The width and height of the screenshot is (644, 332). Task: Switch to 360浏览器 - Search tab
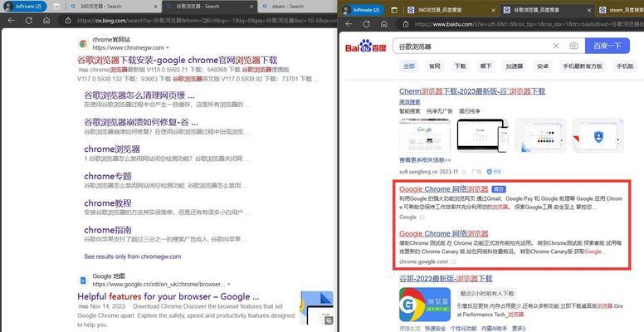(x=113, y=7)
